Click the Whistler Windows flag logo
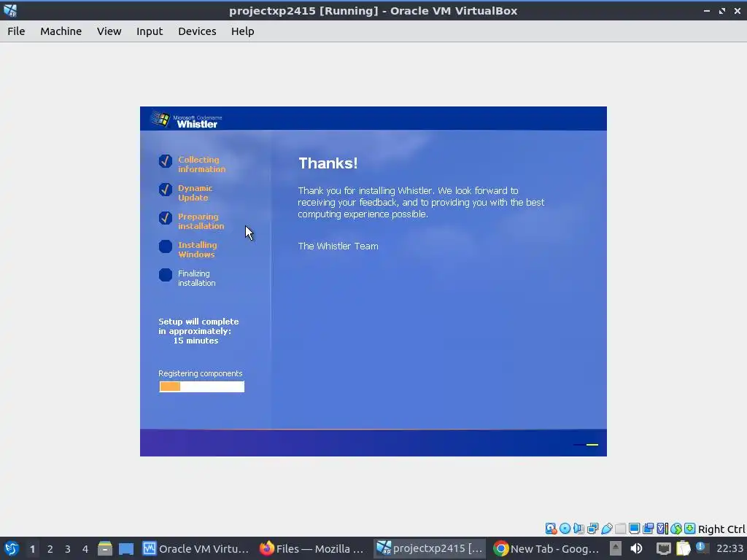747x560 pixels. tap(161, 119)
